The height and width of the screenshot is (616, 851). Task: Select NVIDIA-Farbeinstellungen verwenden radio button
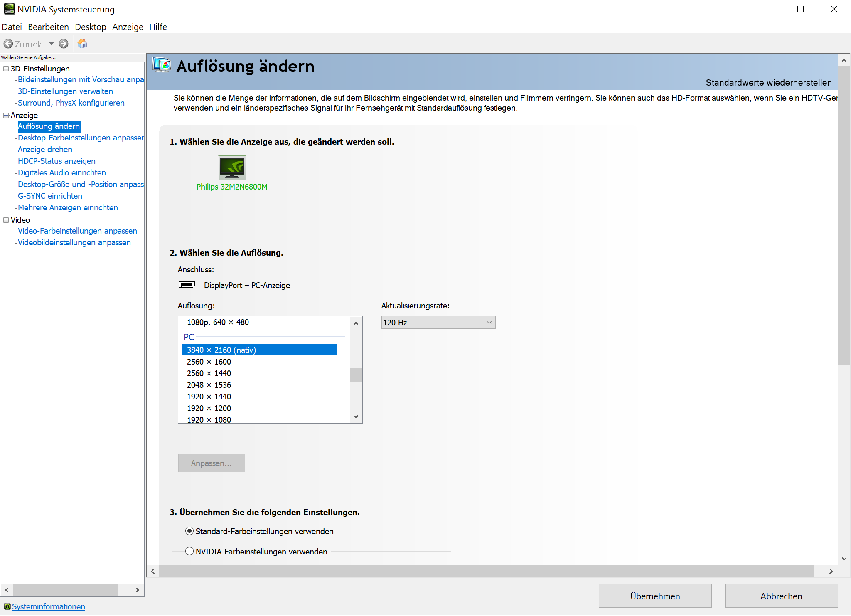[189, 551]
